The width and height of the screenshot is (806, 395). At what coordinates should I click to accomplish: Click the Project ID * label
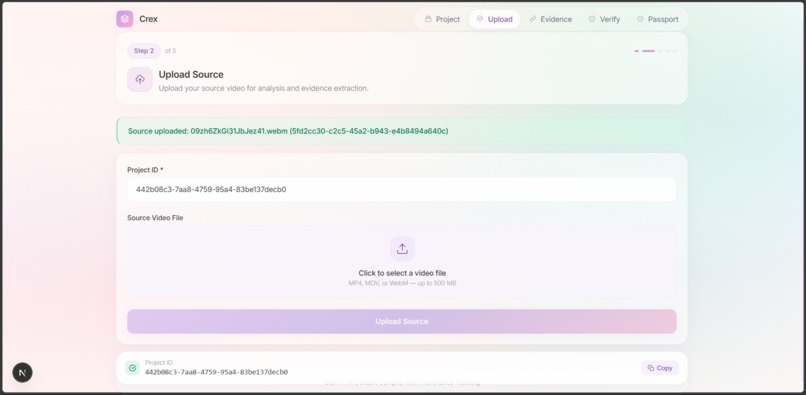tap(145, 170)
